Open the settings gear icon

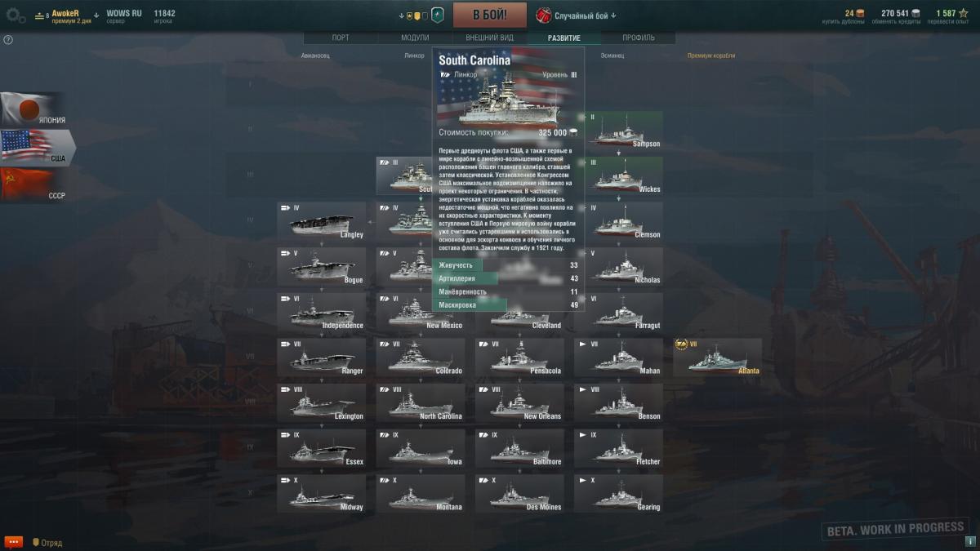[x=16, y=16]
